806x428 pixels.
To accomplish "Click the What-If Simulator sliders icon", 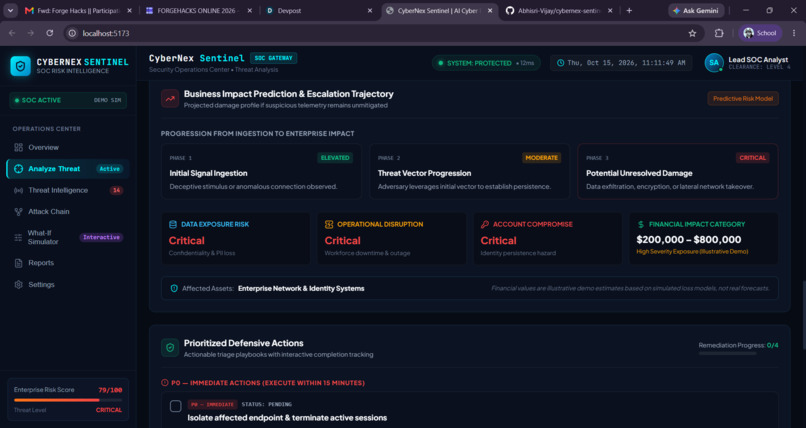I will click(x=19, y=237).
